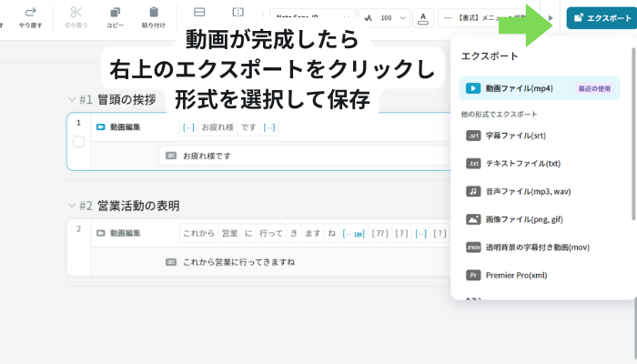Select the word chip き in clip 2
Viewport: 637px width, 364px height.
coord(294,233)
